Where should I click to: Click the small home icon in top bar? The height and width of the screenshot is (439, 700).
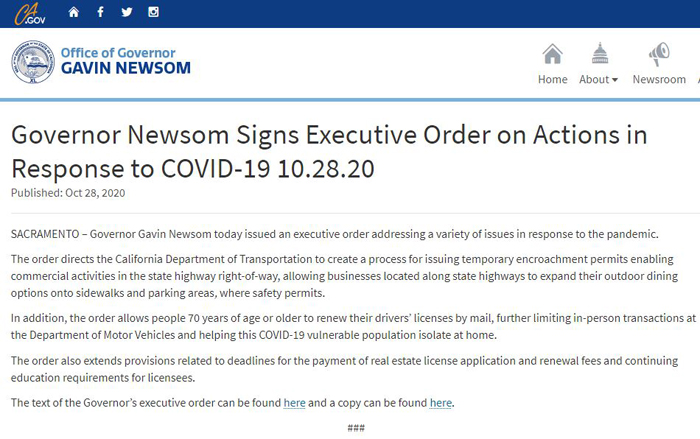pyautogui.click(x=74, y=12)
